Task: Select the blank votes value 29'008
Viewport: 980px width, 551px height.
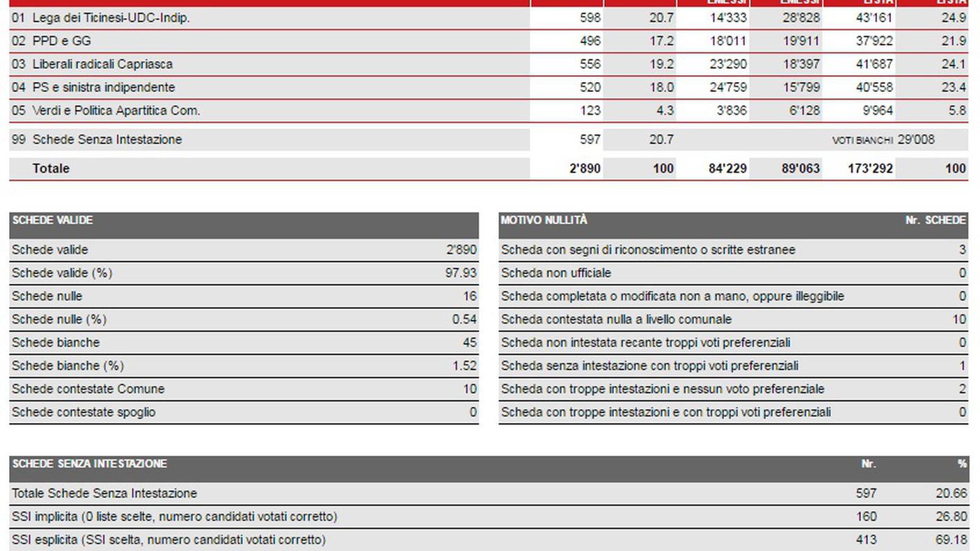Action: [x=916, y=140]
